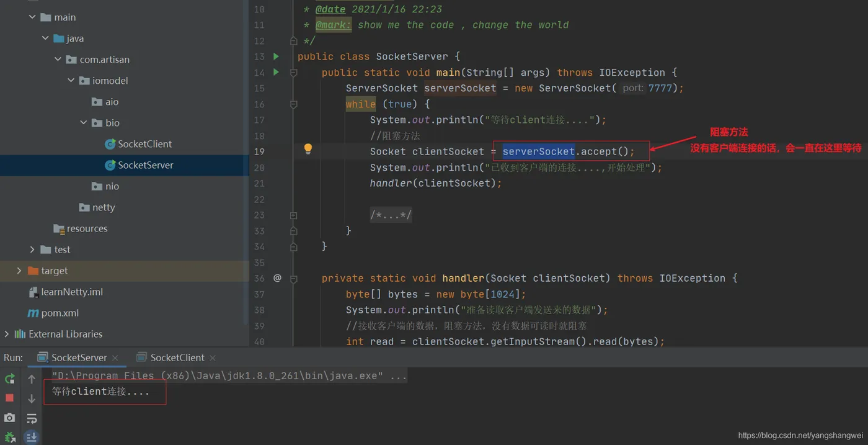The height and width of the screenshot is (445, 868).
Task: Click the Maven icon beside pom.xml
Action: pyautogui.click(x=33, y=313)
